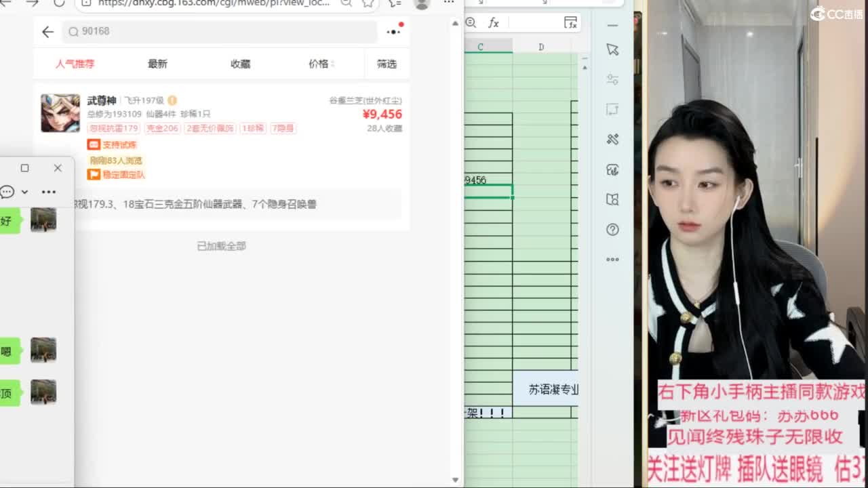Open the 武尊神 character avatar thumbnail
The width and height of the screenshot is (868, 488).
(60, 113)
